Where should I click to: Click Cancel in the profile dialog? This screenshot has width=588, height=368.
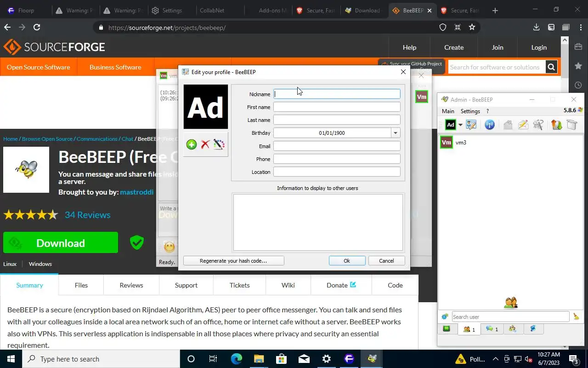tap(386, 261)
